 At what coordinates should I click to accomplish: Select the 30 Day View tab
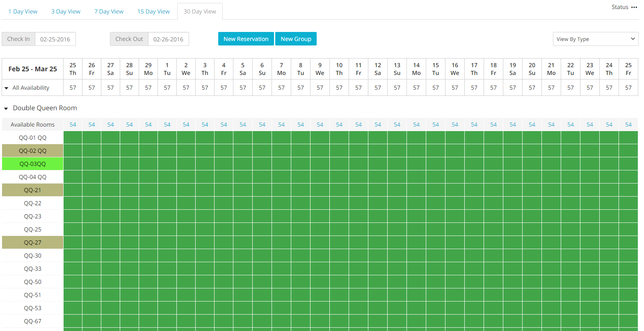coord(200,11)
